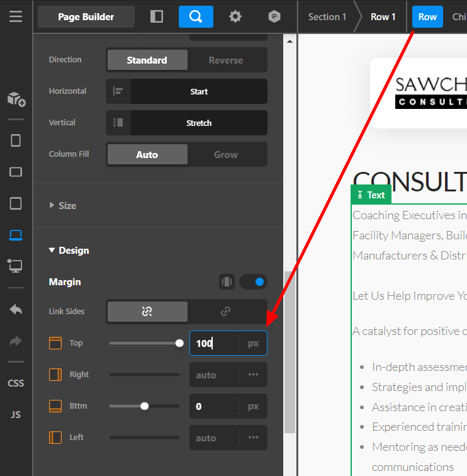This screenshot has width=467, height=476.
Task: Click the redo arrow
Action: pos(16,341)
